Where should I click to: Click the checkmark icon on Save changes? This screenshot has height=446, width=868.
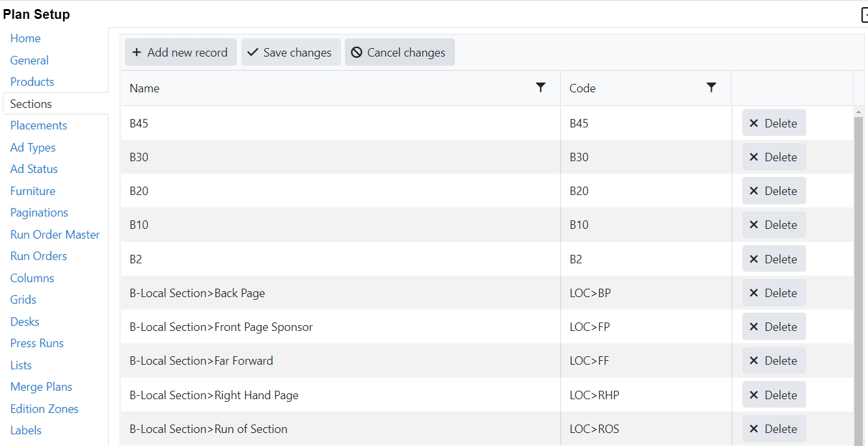(252, 53)
